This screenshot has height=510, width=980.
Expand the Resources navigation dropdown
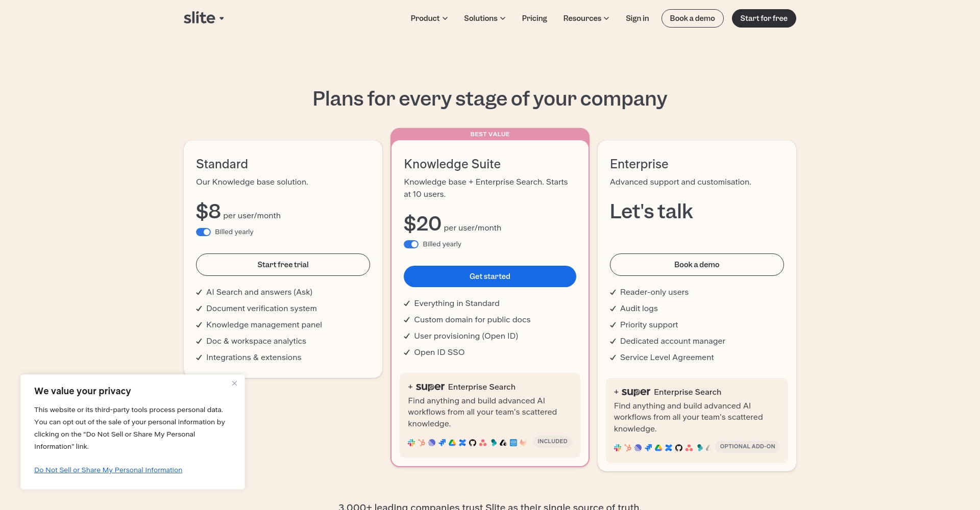(586, 18)
